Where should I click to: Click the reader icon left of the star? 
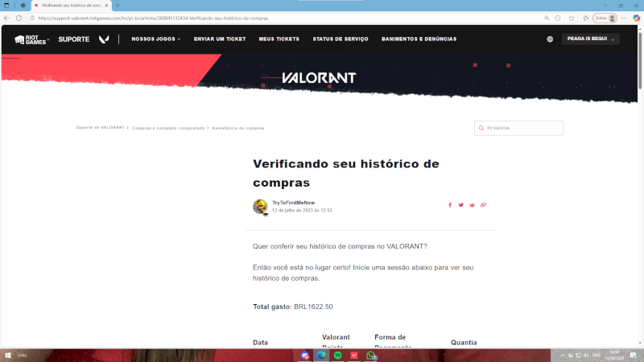tap(558, 18)
